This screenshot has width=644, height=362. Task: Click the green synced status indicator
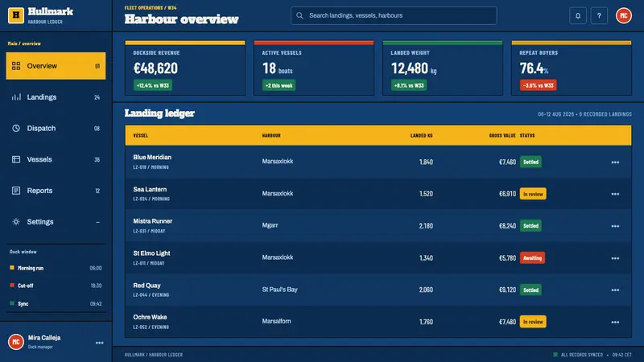coord(555,355)
